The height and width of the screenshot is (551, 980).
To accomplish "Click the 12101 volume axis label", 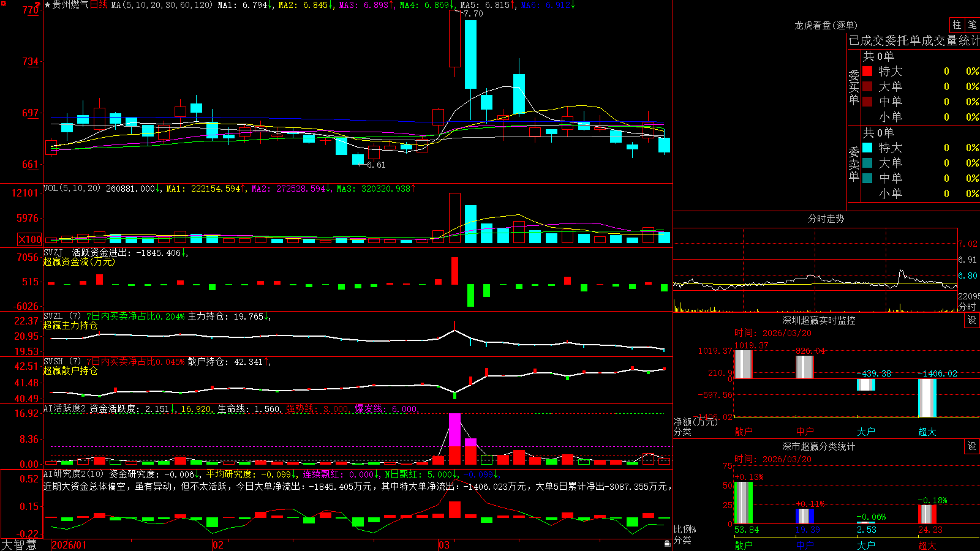I will coord(25,193).
